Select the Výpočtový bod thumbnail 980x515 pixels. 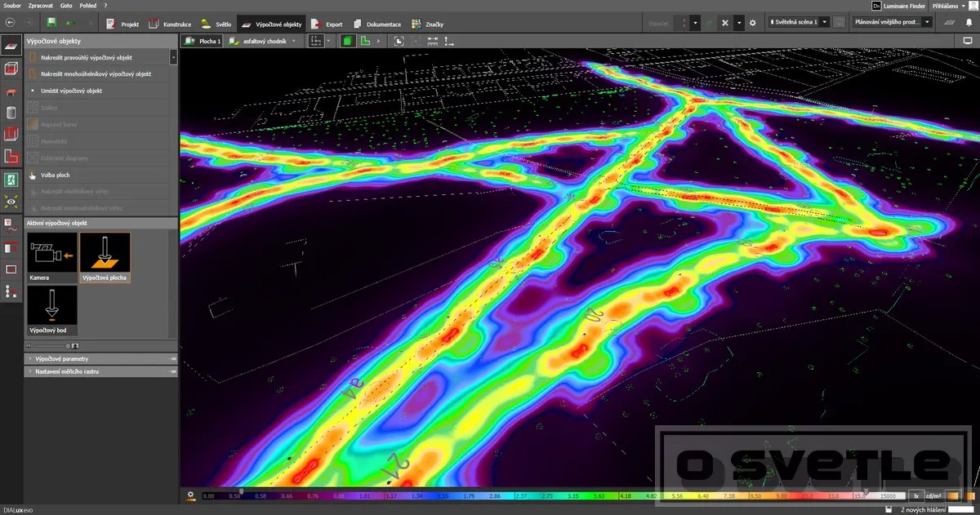(x=52, y=310)
